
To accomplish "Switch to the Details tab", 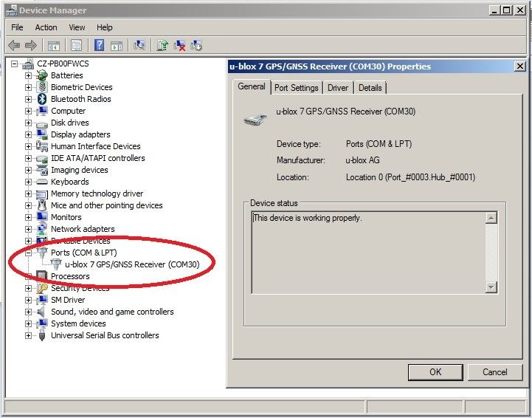I will pyautogui.click(x=370, y=88).
